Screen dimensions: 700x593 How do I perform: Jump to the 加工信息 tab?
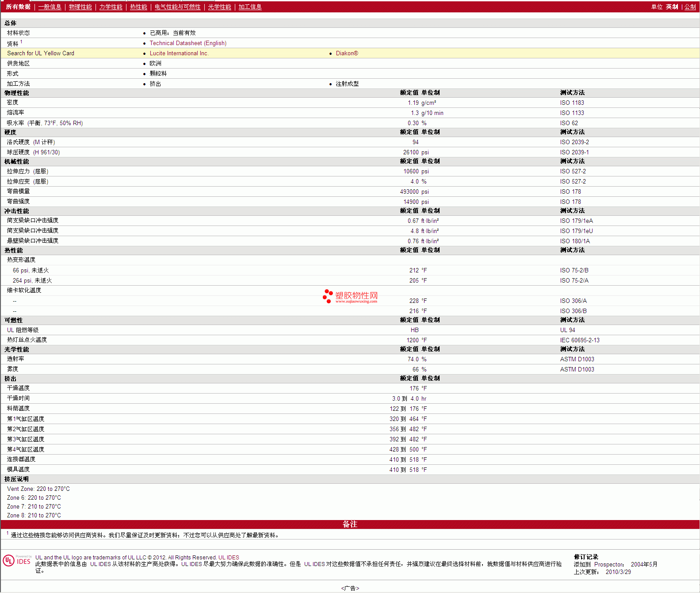250,7
